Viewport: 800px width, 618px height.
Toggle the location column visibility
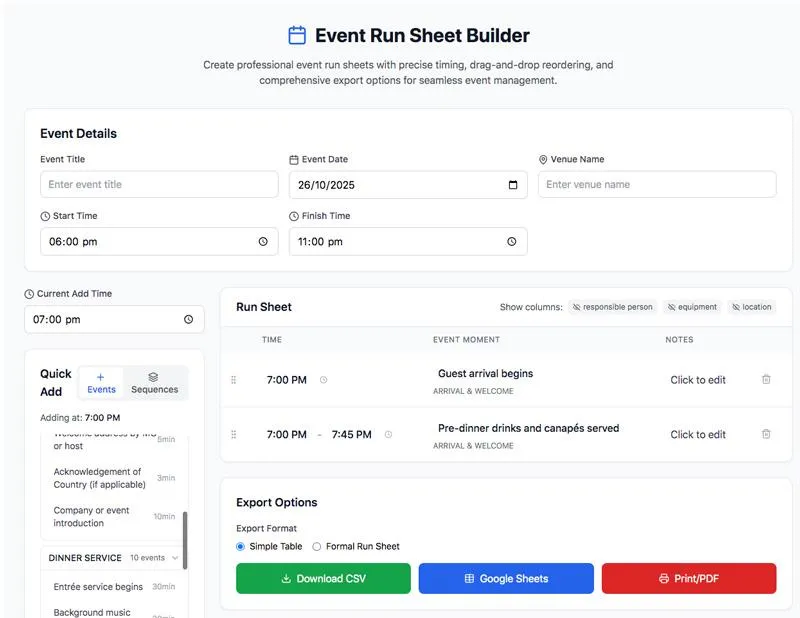(752, 307)
